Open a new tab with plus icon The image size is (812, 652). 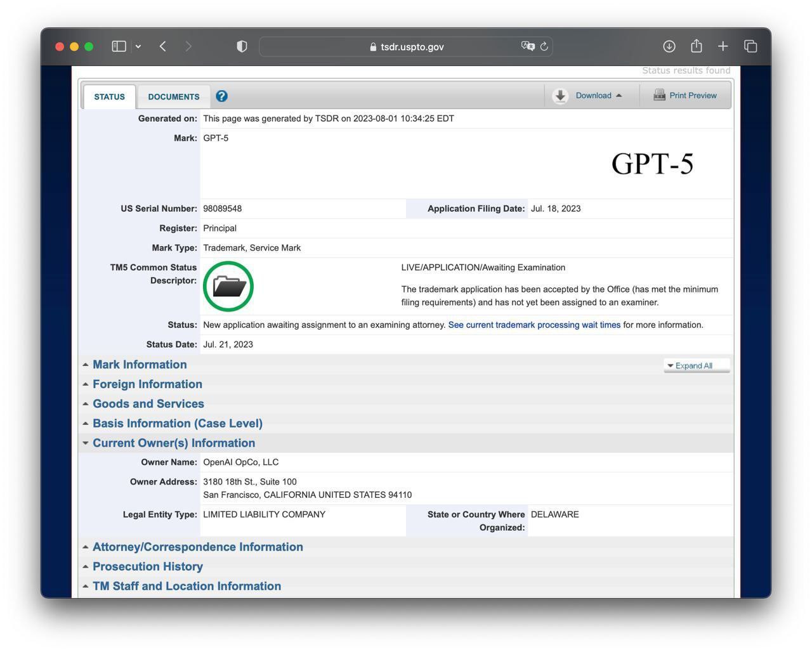click(x=723, y=46)
